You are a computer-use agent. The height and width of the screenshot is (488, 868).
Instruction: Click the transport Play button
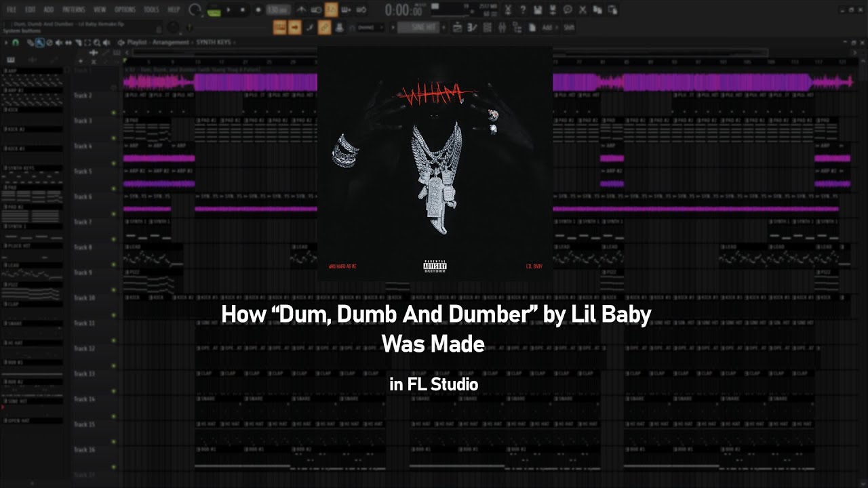pos(229,10)
